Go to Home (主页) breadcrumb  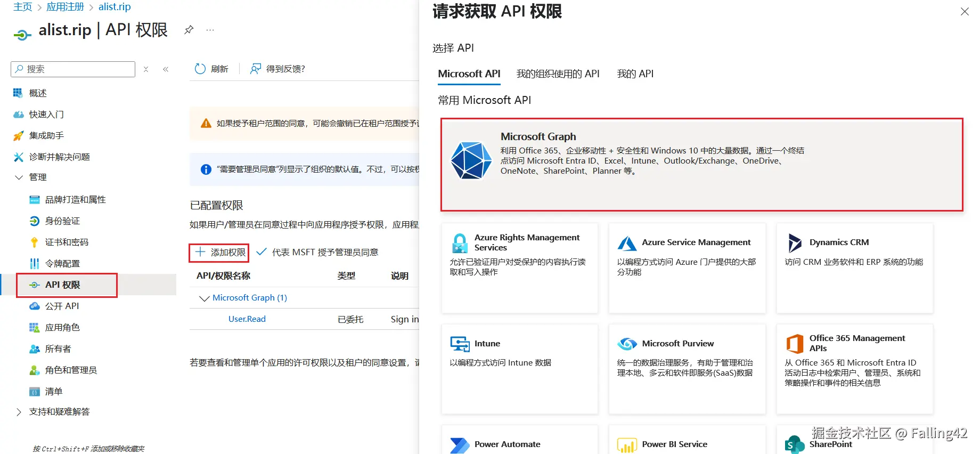[x=23, y=6]
